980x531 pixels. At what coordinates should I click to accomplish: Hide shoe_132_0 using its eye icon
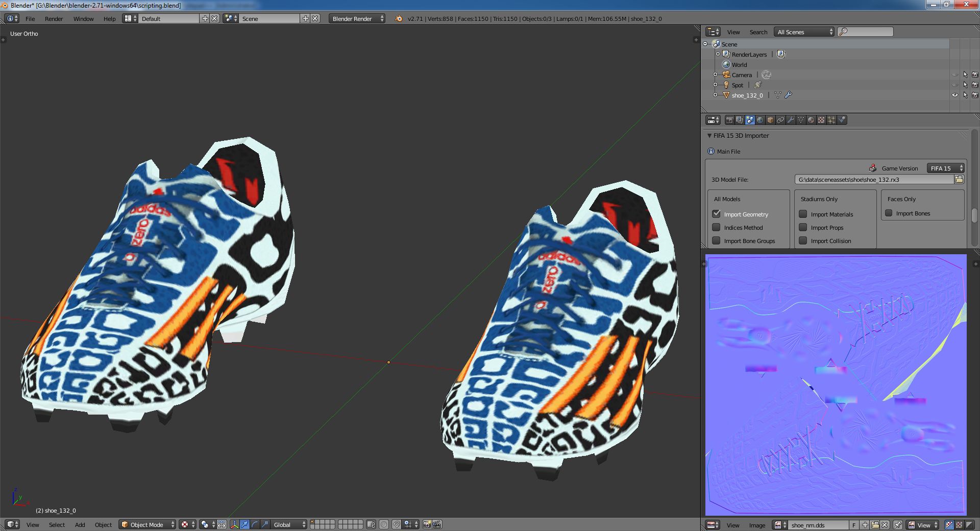pyautogui.click(x=955, y=95)
